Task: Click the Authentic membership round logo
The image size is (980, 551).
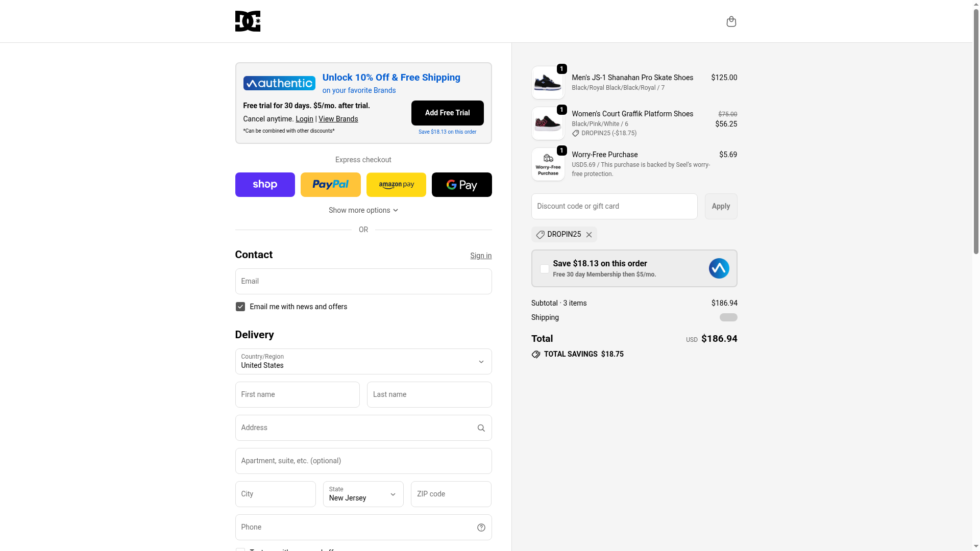Action: coord(719,268)
